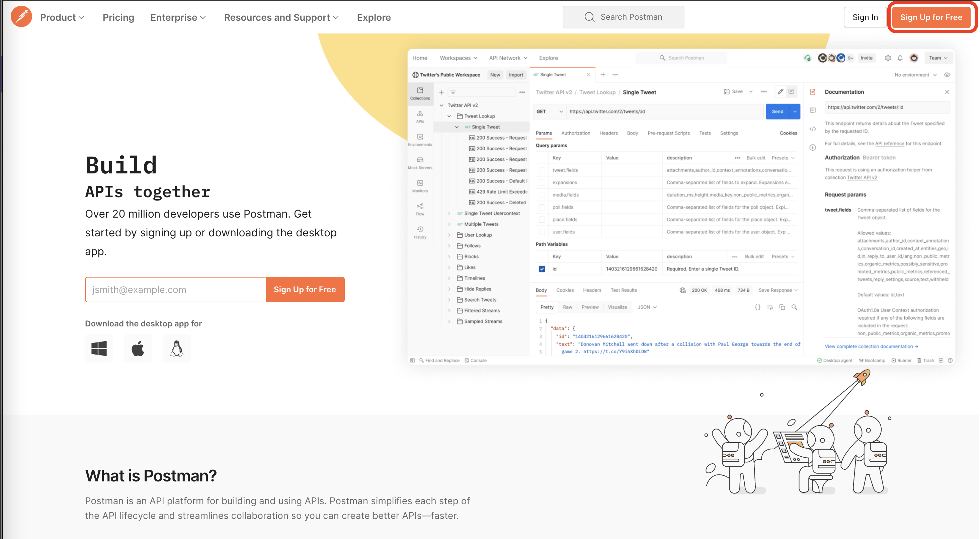This screenshot has width=980, height=539.
Task: Open the Enterprise dropdown menu
Action: click(178, 17)
